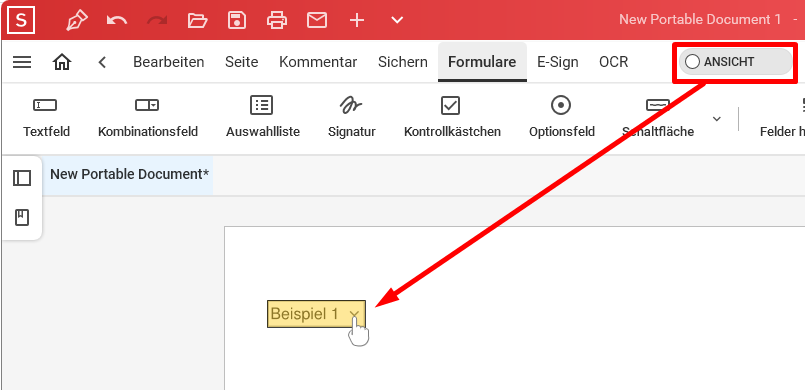
Task: Toggle the ANSICHT view mode switch
Action: pyautogui.click(x=735, y=62)
